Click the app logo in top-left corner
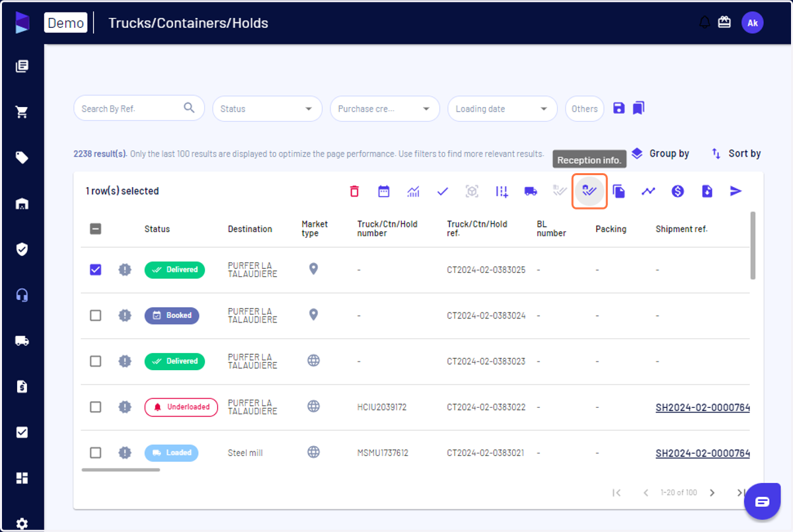The image size is (793, 532). click(22, 22)
